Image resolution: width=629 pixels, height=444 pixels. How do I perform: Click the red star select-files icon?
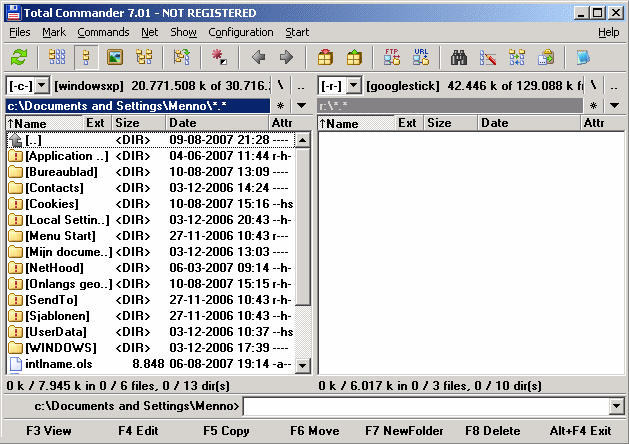pos(219,57)
